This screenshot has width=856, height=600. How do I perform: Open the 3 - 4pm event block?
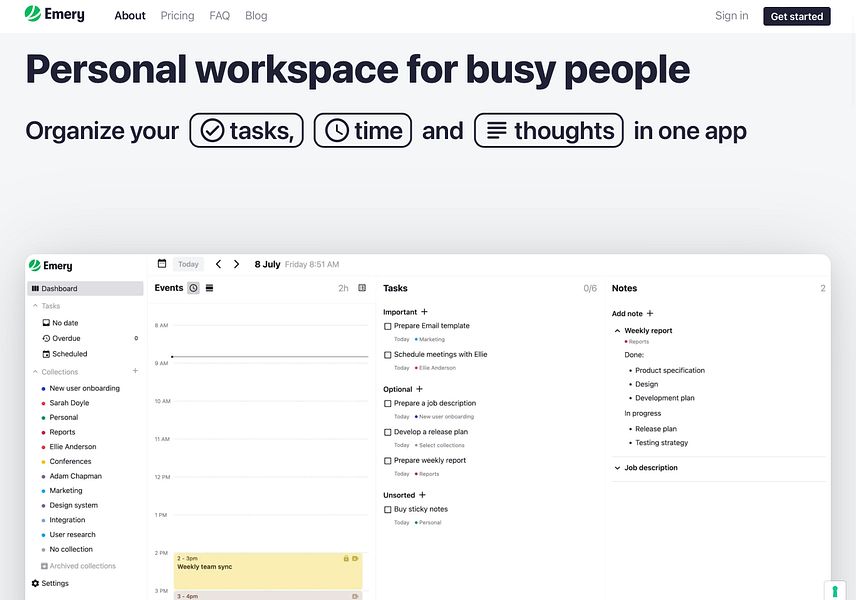(268, 596)
